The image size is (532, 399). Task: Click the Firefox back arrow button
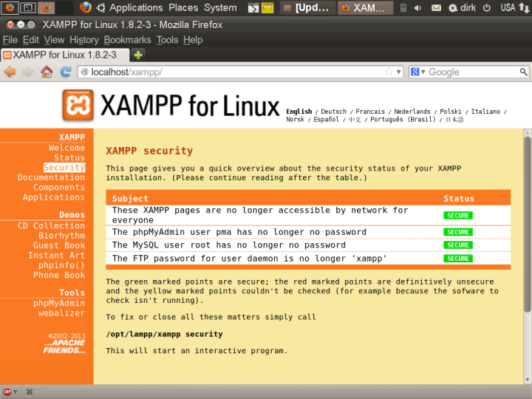(10, 72)
